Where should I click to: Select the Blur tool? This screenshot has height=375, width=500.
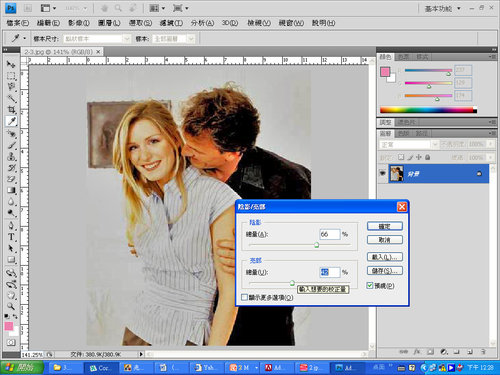(11, 202)
